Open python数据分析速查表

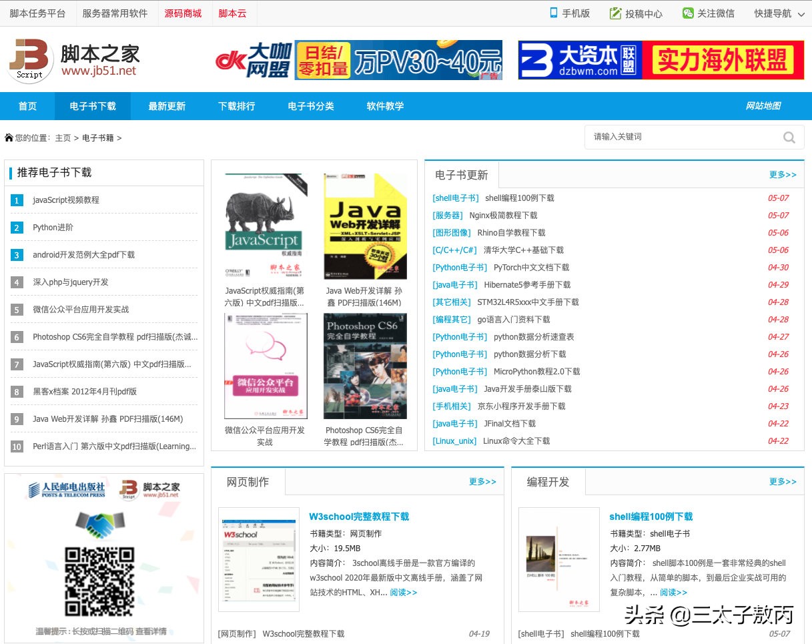coord(534,337)
